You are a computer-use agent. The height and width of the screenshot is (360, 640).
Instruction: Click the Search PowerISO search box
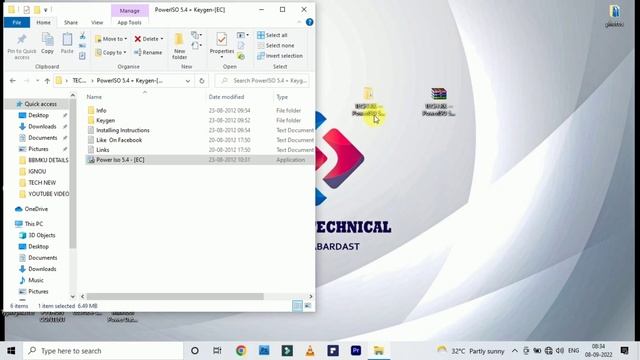262,81
